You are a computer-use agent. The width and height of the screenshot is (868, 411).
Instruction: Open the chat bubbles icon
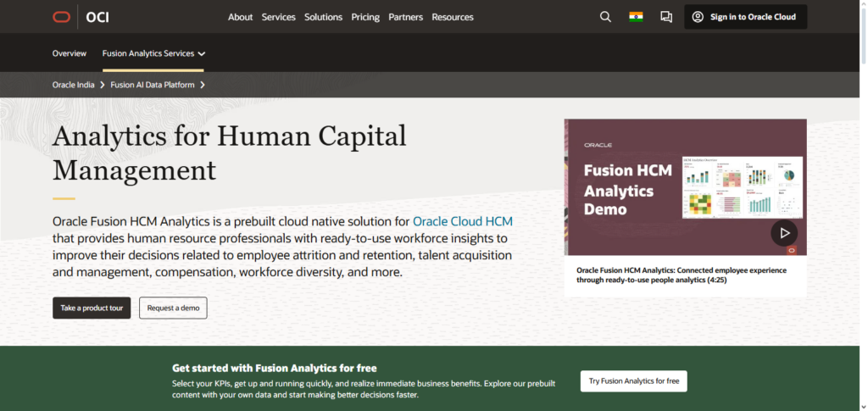666,17
